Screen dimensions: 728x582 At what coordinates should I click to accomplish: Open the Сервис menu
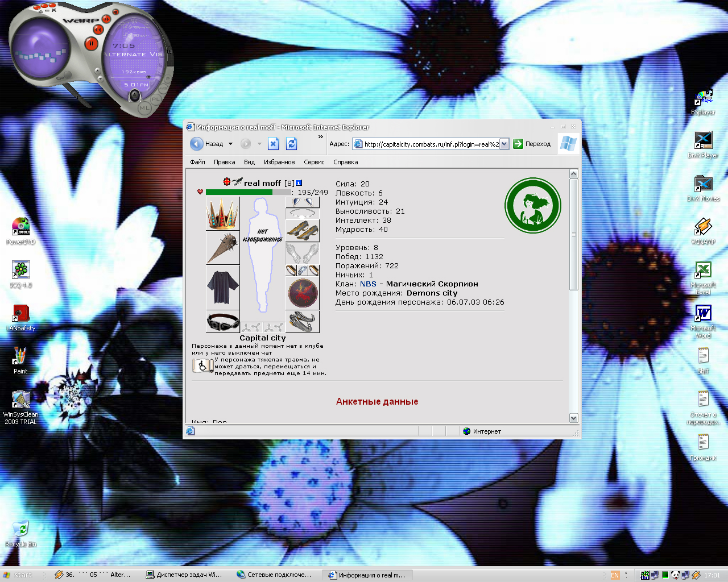pyautogui.click(x=314, y=162)
